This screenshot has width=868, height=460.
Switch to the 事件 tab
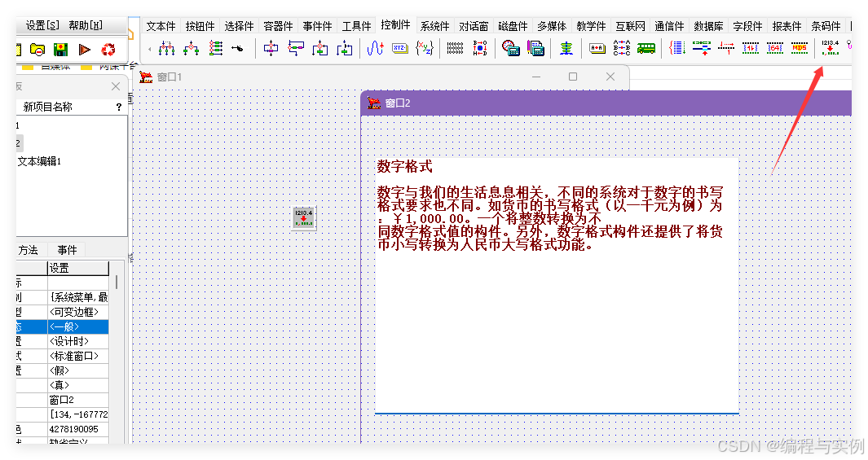[x=67, y=250]
